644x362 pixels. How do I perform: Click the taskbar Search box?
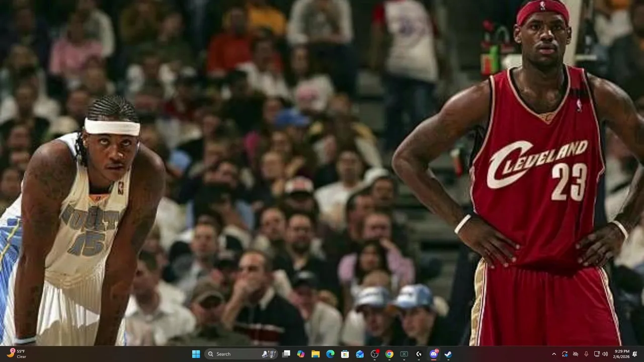tap(242, 354)
